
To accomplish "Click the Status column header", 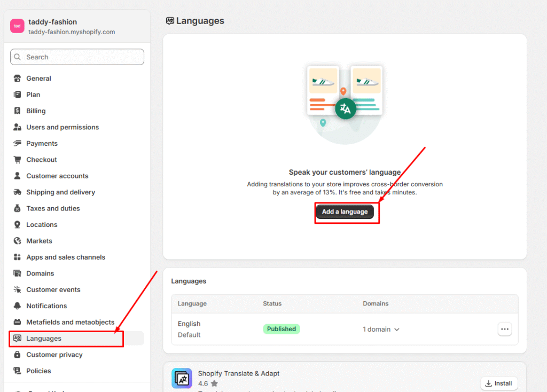I will point(272,303).
